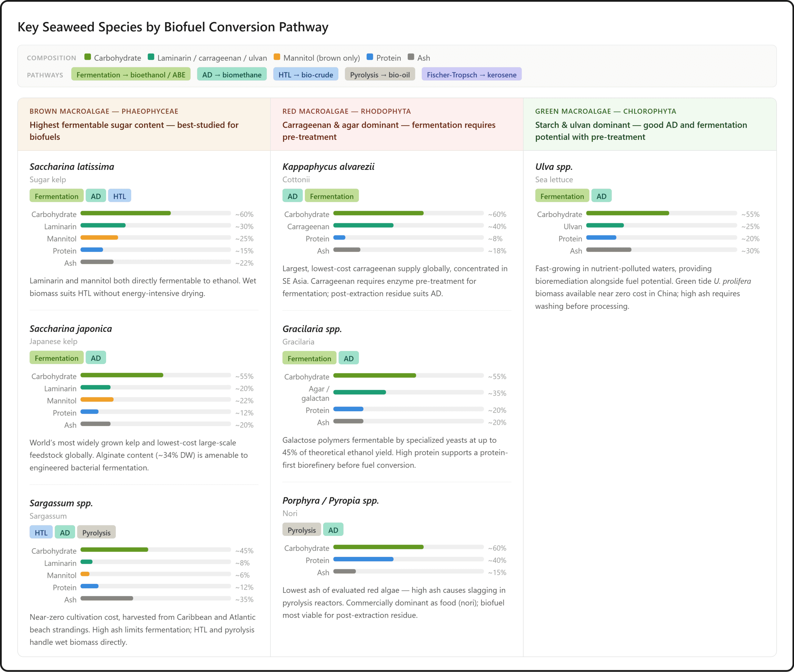The width and height of the screenshot is (794, 672).
Task: Click the 'Japanese kelp' common name
Action: (x=53, y=341)
